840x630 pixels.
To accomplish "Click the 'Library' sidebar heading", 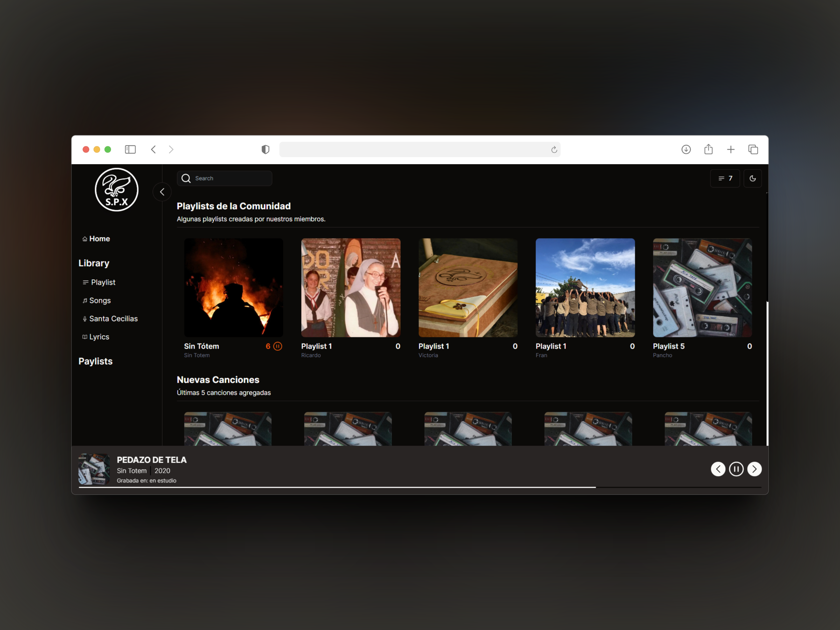I will coord(94,263).
